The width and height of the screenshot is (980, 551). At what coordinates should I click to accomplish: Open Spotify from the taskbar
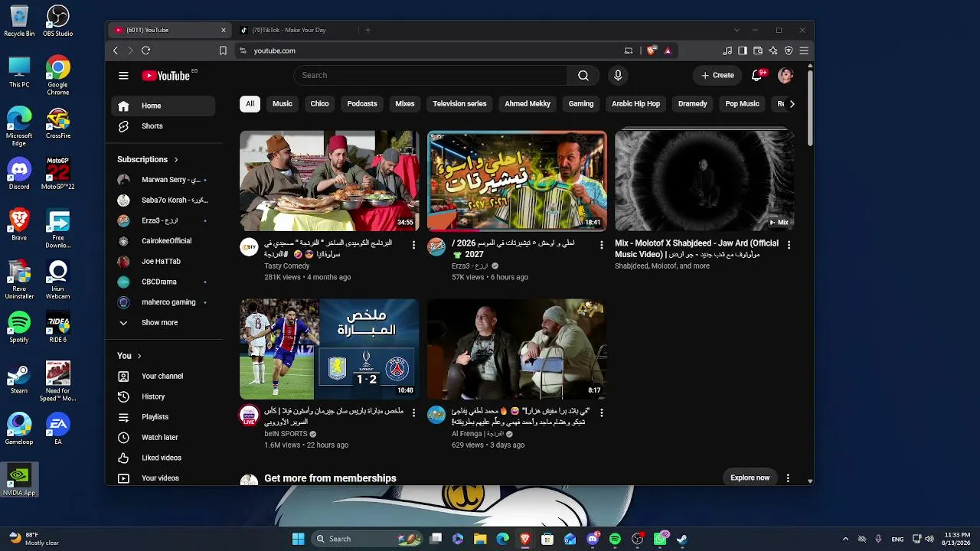[615, 539]
